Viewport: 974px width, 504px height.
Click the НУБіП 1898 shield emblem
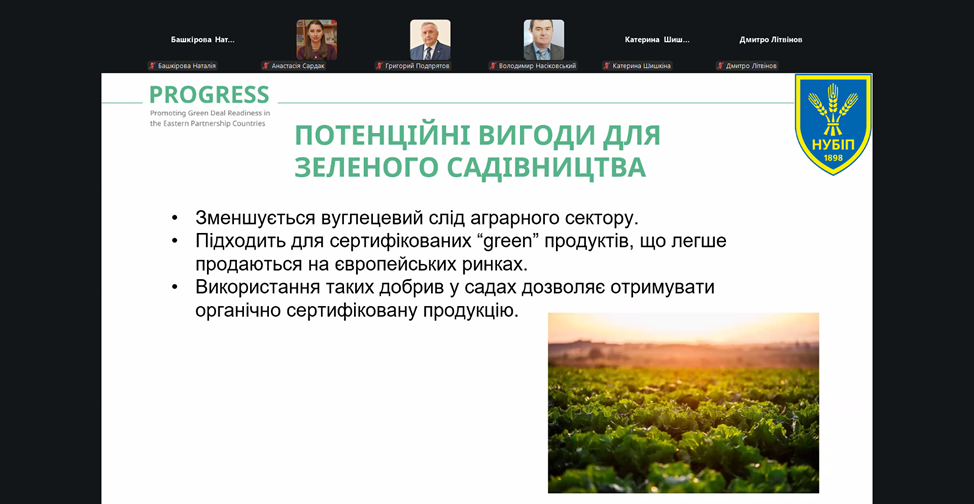(833, 124)
